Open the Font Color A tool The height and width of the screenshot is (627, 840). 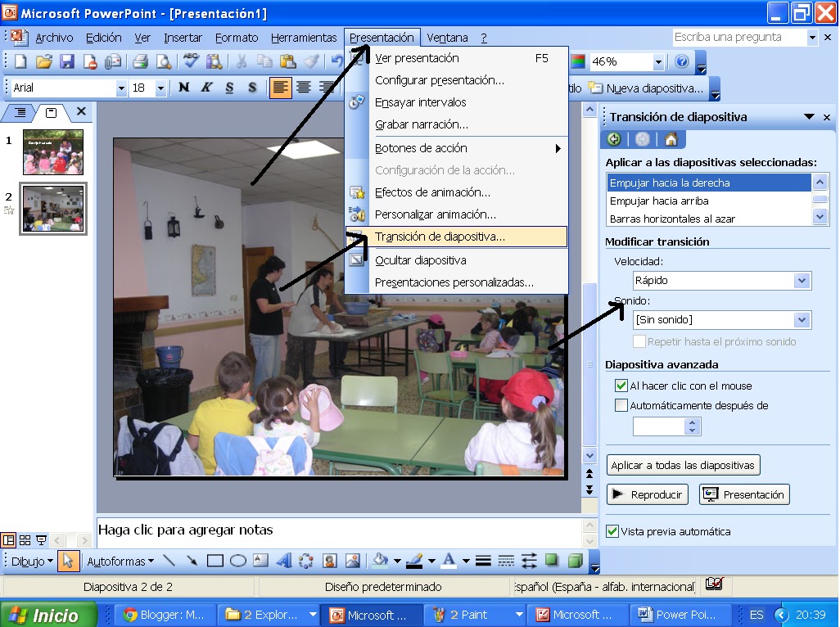coord(449,561)
